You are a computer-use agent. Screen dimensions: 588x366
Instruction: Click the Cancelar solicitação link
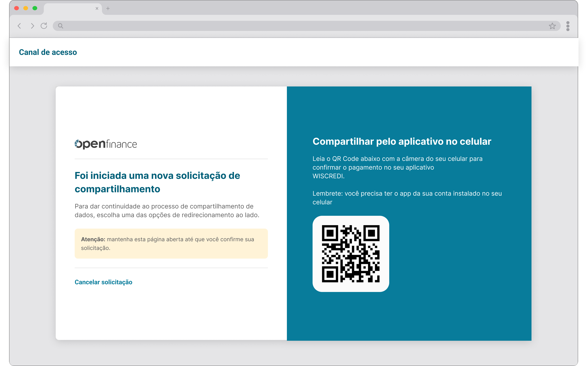click(104, 282)
